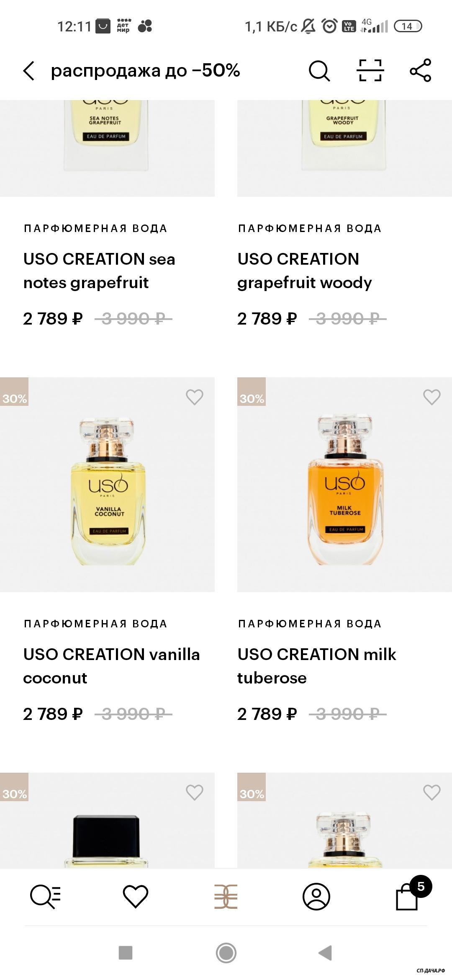Image resolution: width=452 pixels, height=980 pixels.
Task: Open USO CREATION vanilla coconut title
Action: click(111, 666)
